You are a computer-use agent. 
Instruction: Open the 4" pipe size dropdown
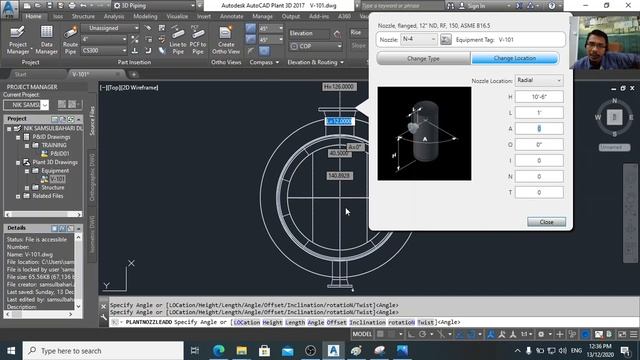click(x=104, y=39)
